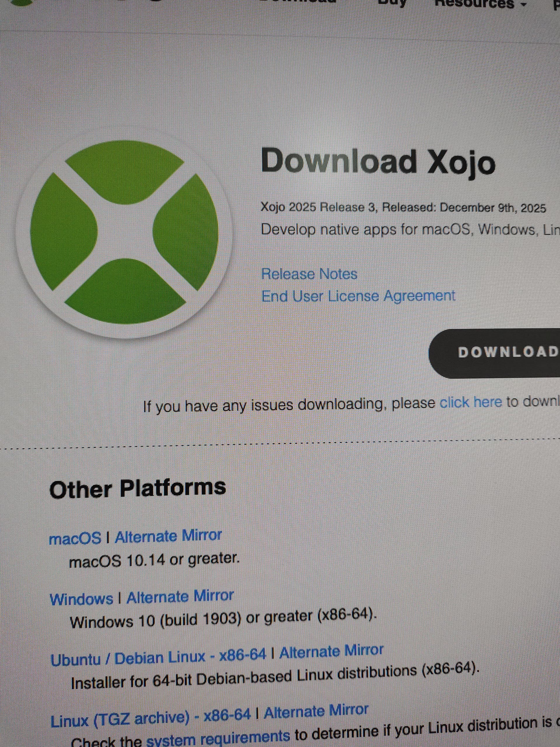This screenshot has width=560, height=747.
Task: Open the Release Notes link
Action: click(x=309, y=274)
